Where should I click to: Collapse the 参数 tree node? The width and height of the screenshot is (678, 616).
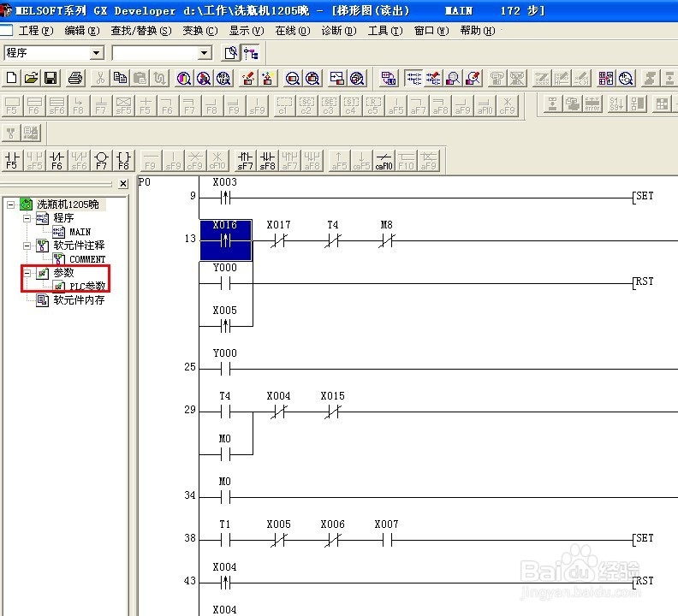coord(27,273)
